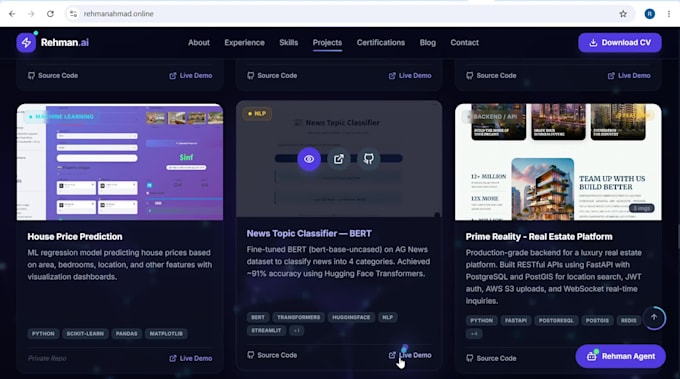Navigate to the Blog page

(x=428, y=42)
